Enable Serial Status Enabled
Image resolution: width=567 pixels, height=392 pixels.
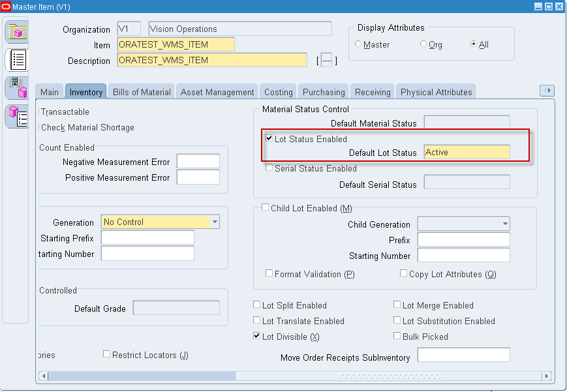(x=269, y=168)
